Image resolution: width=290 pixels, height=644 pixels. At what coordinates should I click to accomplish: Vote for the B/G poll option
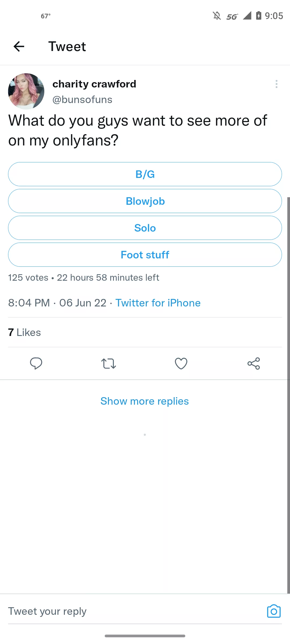(145, 174)
